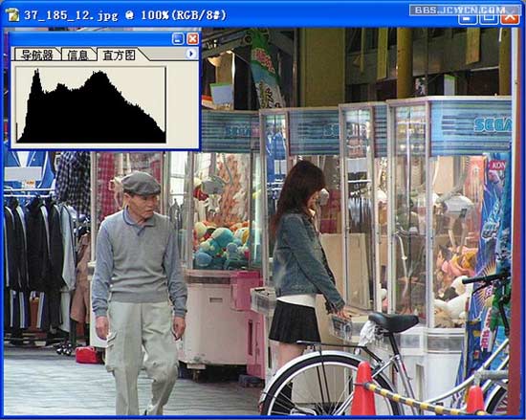The width and height of the screenshot is (526, 420).
Task: Click the black histogram graph
Action: point(91,105)
